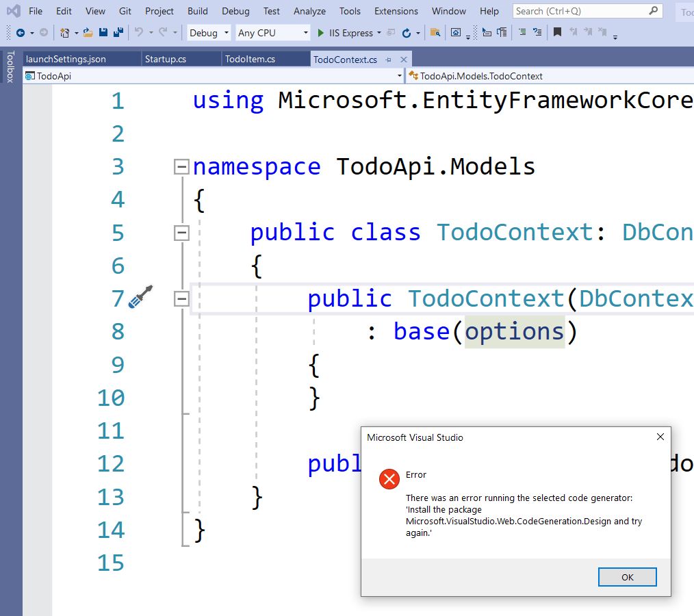Open the Navigate Backward history dropdown arrow

[x=32, y=33]
